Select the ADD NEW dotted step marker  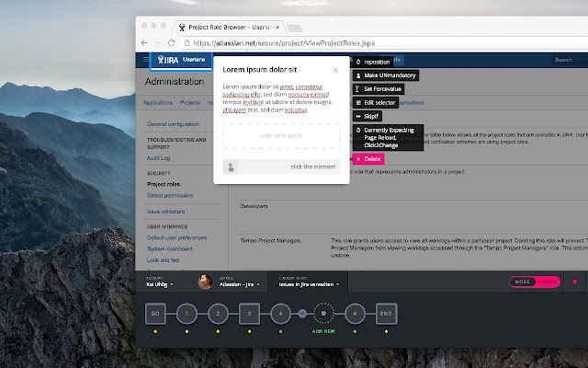coord(323,313)
